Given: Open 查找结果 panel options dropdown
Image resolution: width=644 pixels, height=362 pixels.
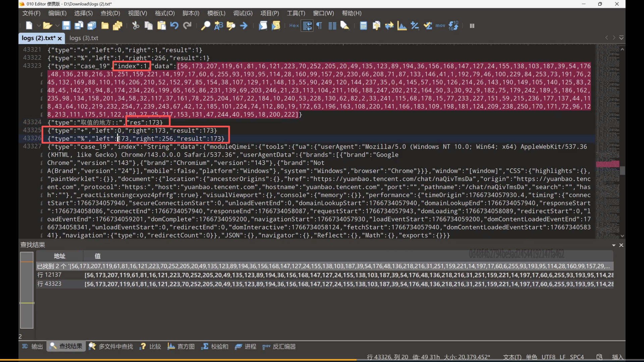Looking at the screenshot, I should coord(614,245).
